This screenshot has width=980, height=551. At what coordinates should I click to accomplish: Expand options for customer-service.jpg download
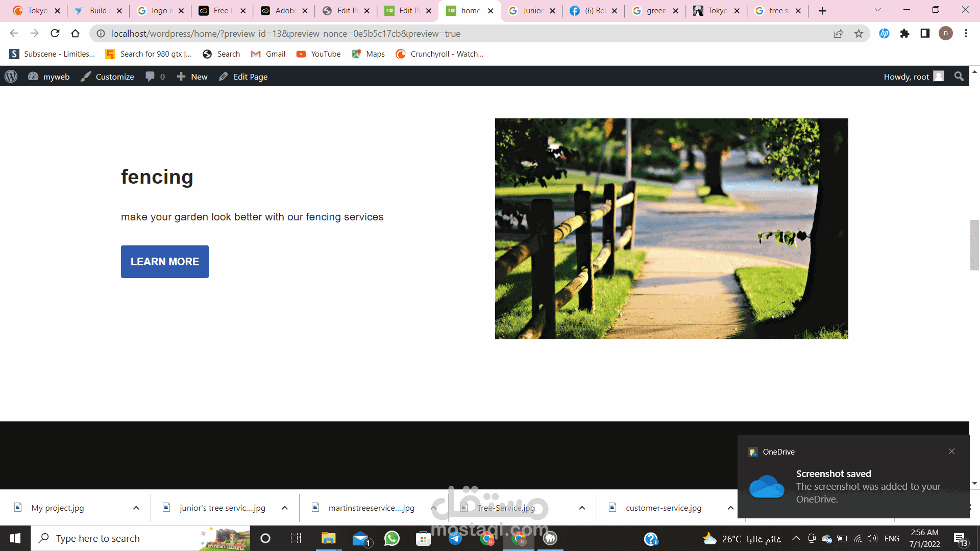730,508
